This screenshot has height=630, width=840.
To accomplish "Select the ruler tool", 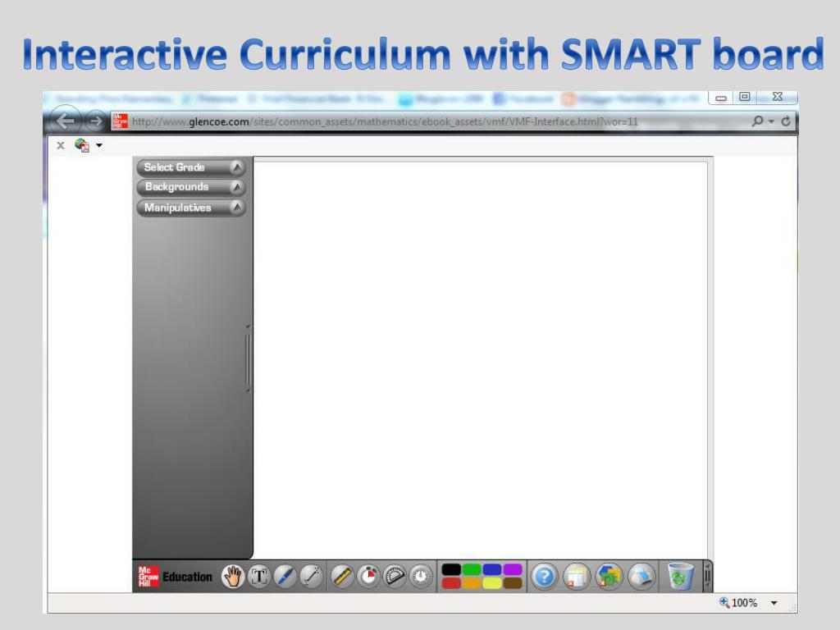I will coord(342,577).
